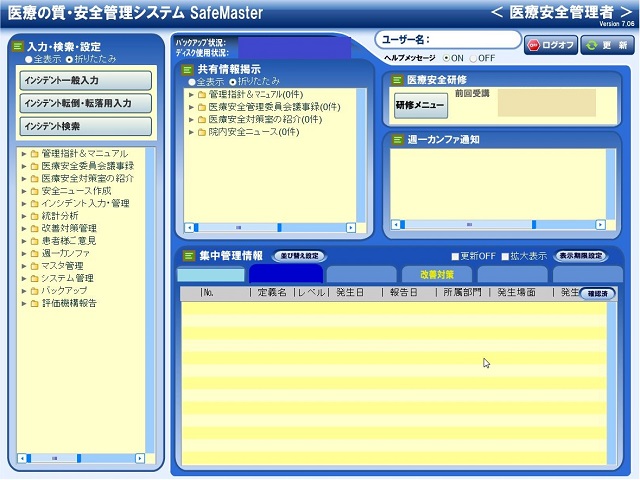640x480 pixels.
Task: Expand 管理指針＆マニュアル in sidebar tree
Action: [x=24, y=154]
